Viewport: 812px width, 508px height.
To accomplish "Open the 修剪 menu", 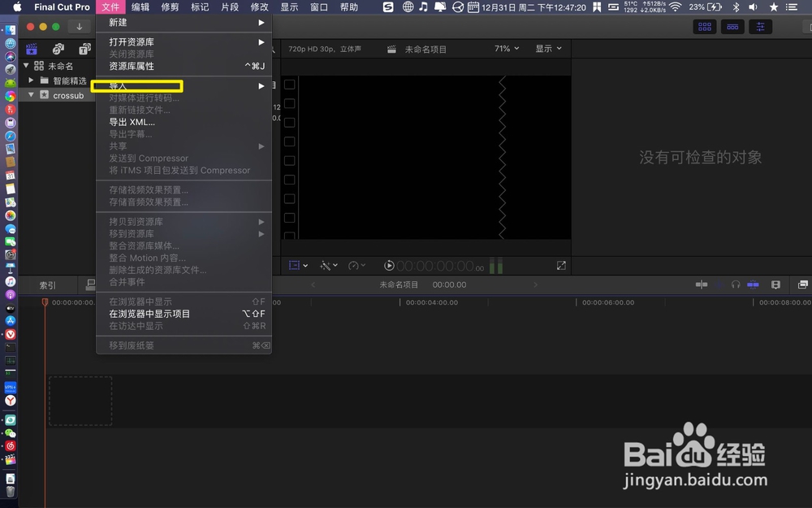I will (170, 7).
